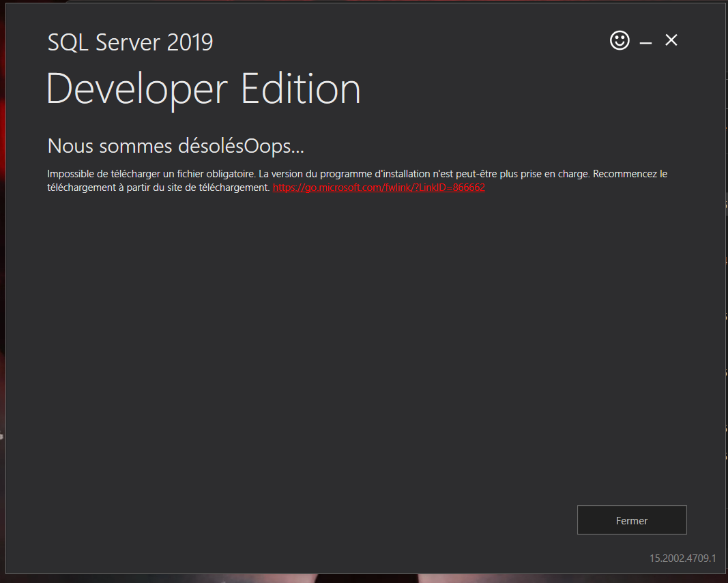This screenshot has width=728, height=583.
Task: Minimize the SQL Server installer window
Action: tap(644, 41)
